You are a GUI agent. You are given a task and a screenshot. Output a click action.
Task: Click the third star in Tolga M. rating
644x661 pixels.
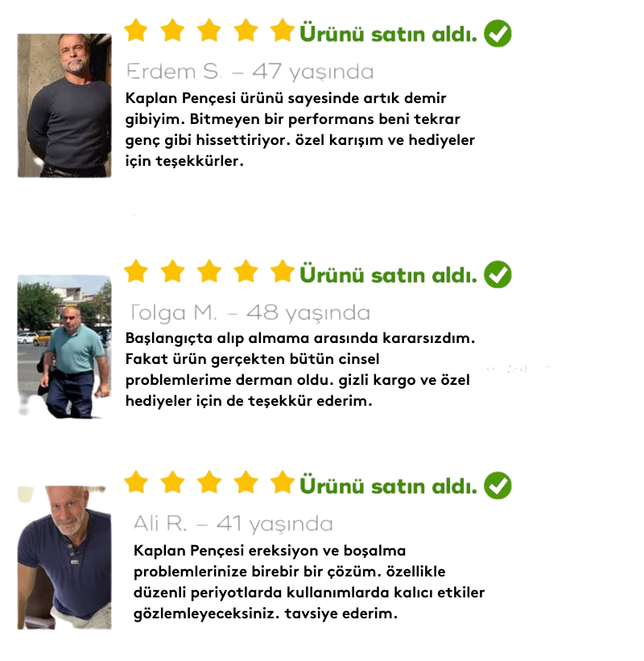click(x=209, y=271)
